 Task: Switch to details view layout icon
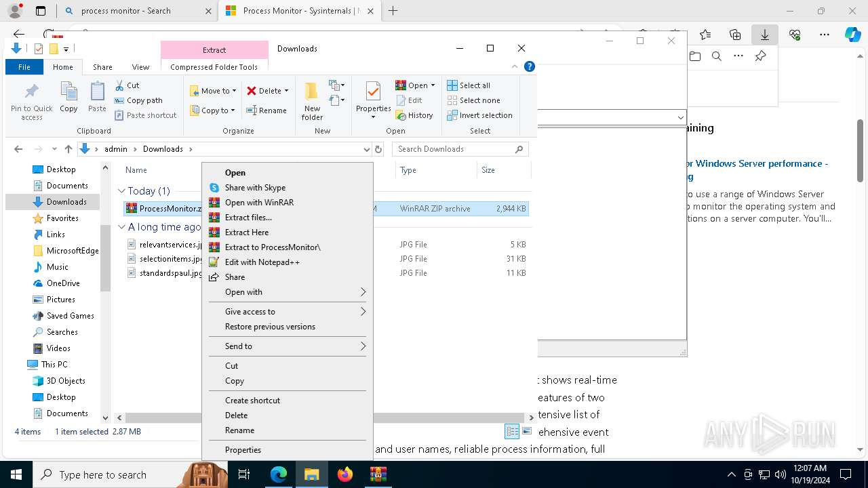point(512,432)
